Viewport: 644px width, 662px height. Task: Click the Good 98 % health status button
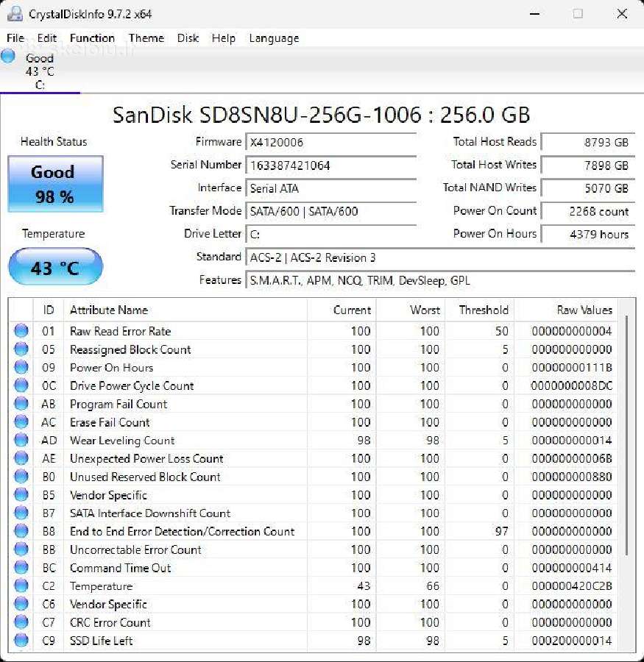[x=55, y=184]
